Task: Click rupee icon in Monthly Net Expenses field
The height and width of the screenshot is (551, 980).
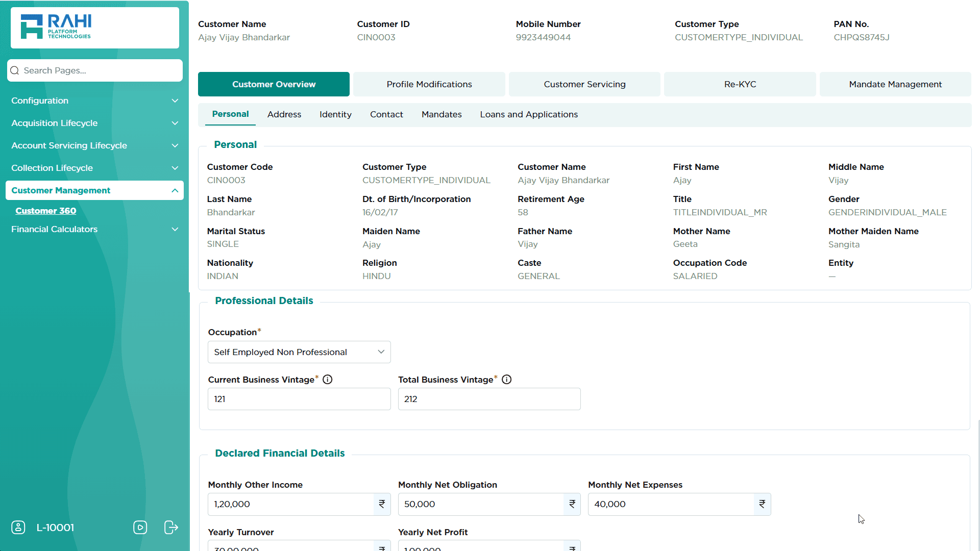Action: tap(762, 504)
